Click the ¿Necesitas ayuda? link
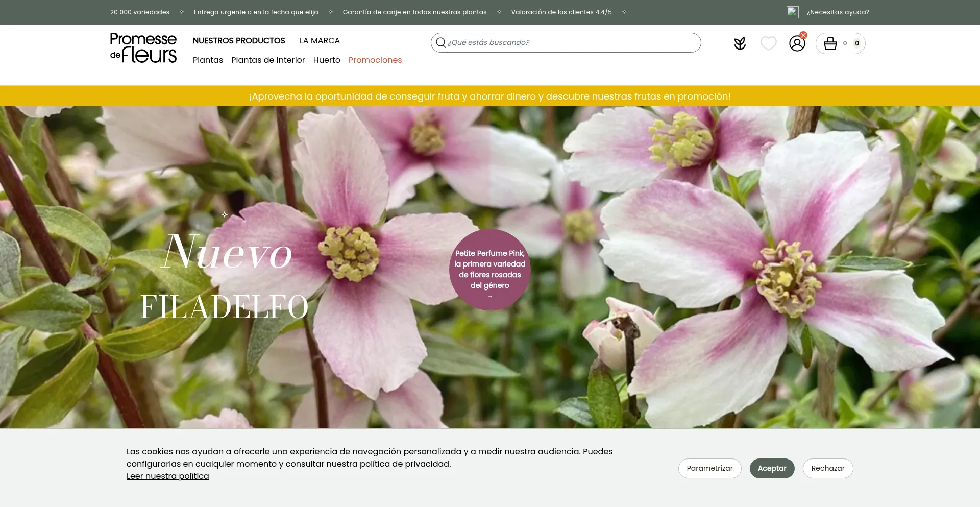Image resolution: width=980 pixels, height=507 pixels. pyautogui.click(x=838, y=12)
